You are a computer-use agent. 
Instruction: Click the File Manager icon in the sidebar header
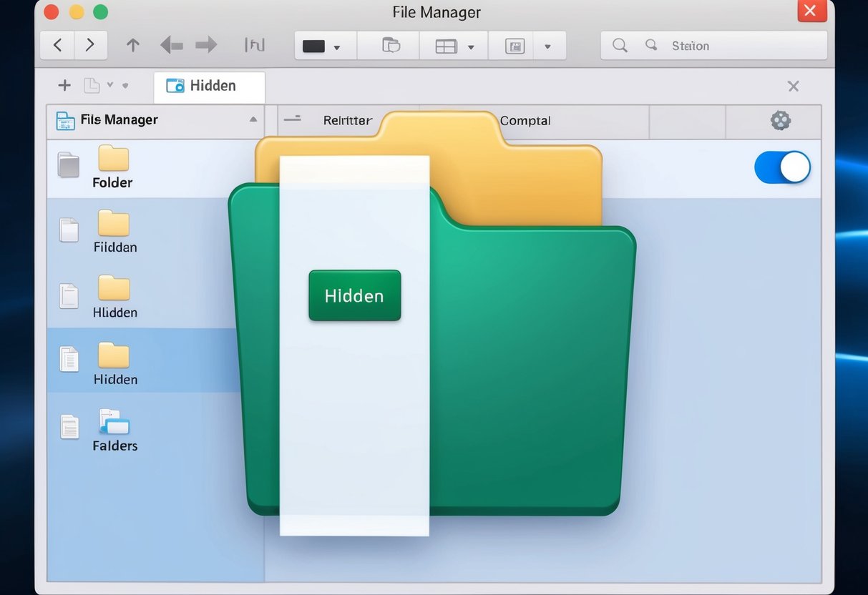pos(66,119)
